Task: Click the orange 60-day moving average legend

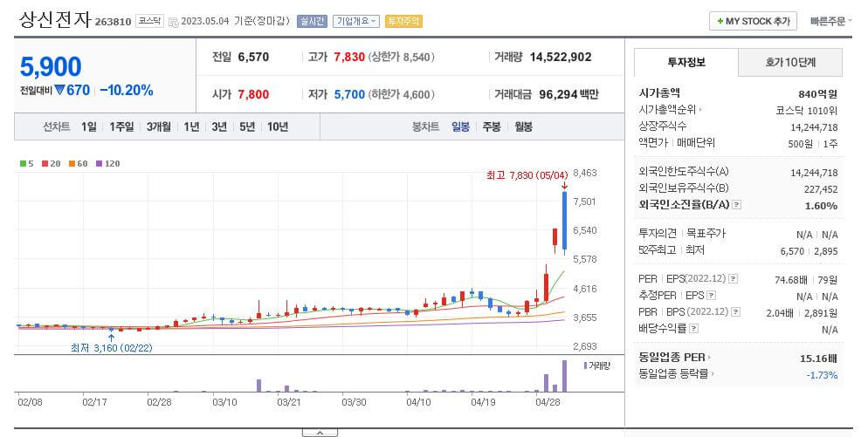Action: pyautogui.click(x=79, y=163)
